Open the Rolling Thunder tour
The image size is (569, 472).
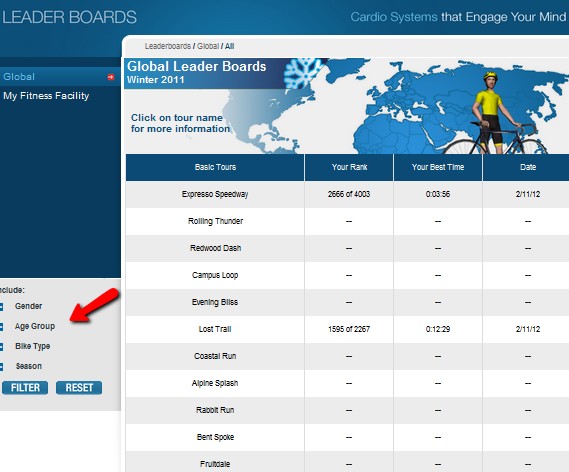pos(215,221)
